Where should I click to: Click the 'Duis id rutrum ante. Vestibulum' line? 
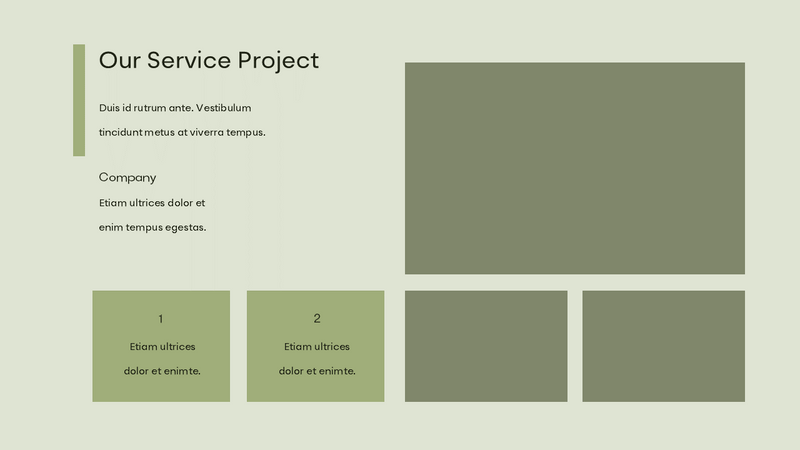pos(175,108)
